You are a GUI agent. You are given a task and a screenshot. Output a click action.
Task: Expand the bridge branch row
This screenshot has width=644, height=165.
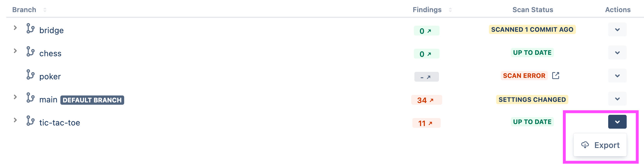(x=15, y=28)
